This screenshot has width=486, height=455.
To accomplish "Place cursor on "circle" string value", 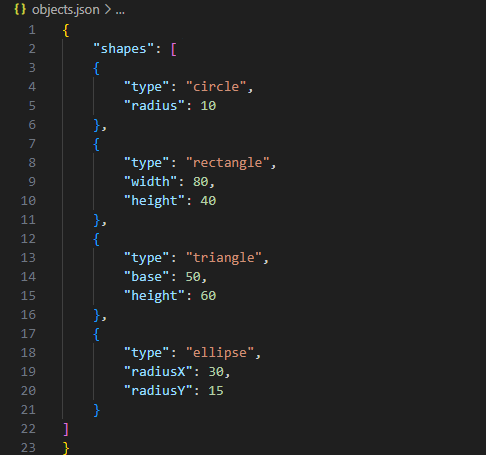I will tap(216, 87).
